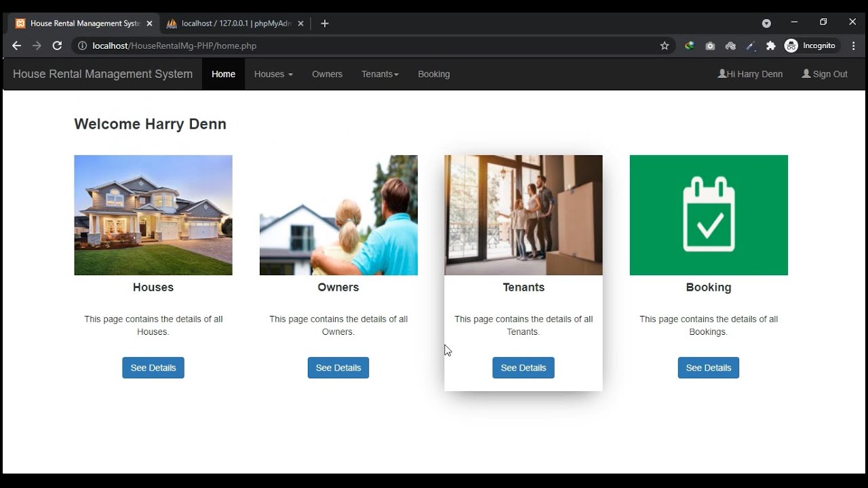Open Chrome three-dot menu

[x=854, y=45]
